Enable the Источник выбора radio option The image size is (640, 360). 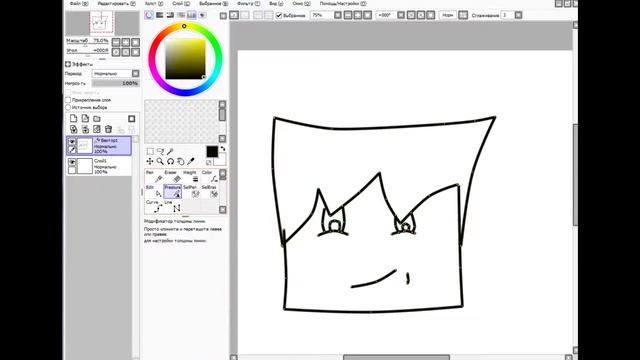[x=68, y=107]
